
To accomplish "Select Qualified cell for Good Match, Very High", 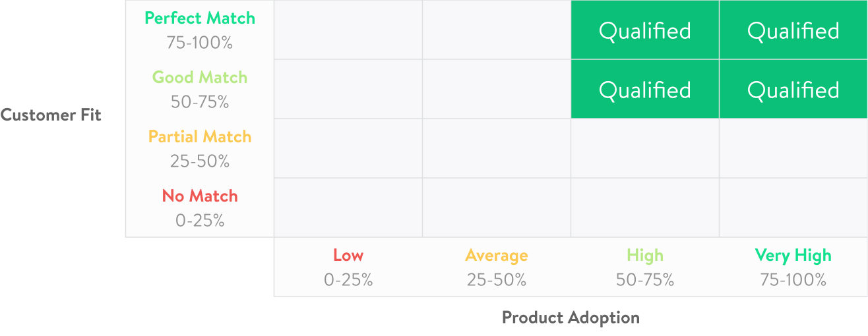I will (x=793, y=90).
